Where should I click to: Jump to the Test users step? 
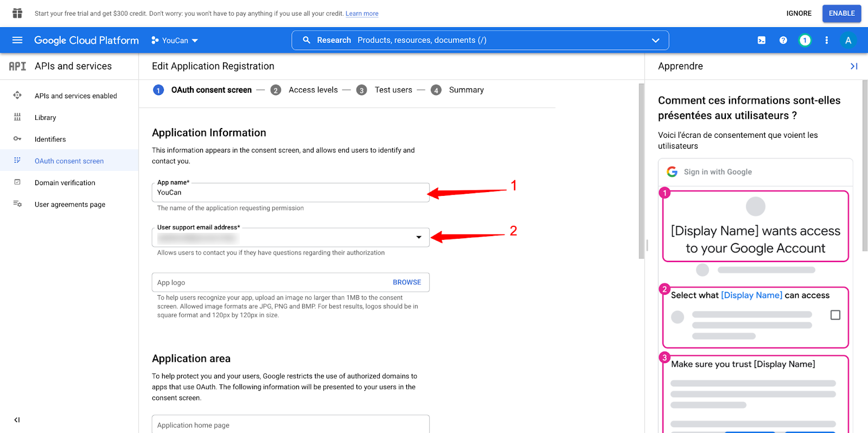point(393,90)
